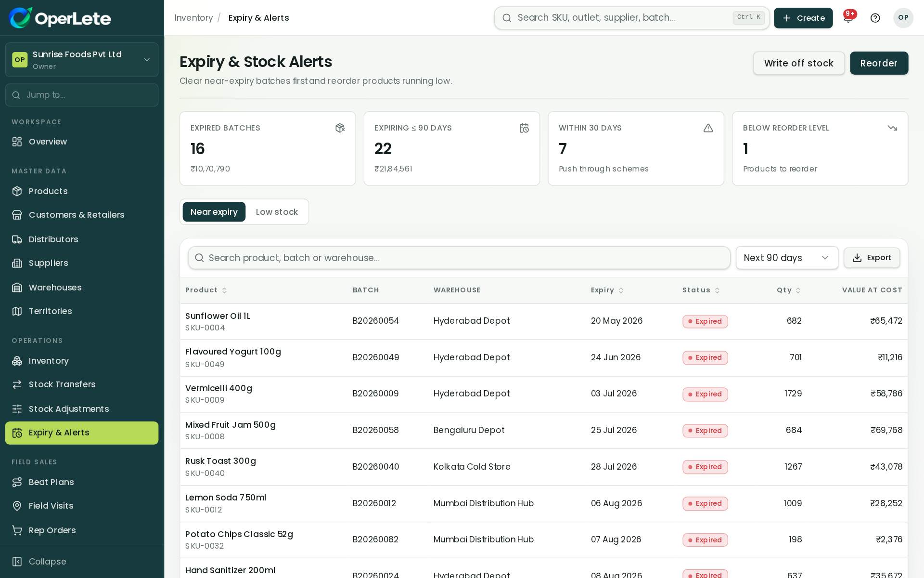Focus the product, batch or warehouse search
The height and width of the screenshot is (578, 924).
[459, 258]
